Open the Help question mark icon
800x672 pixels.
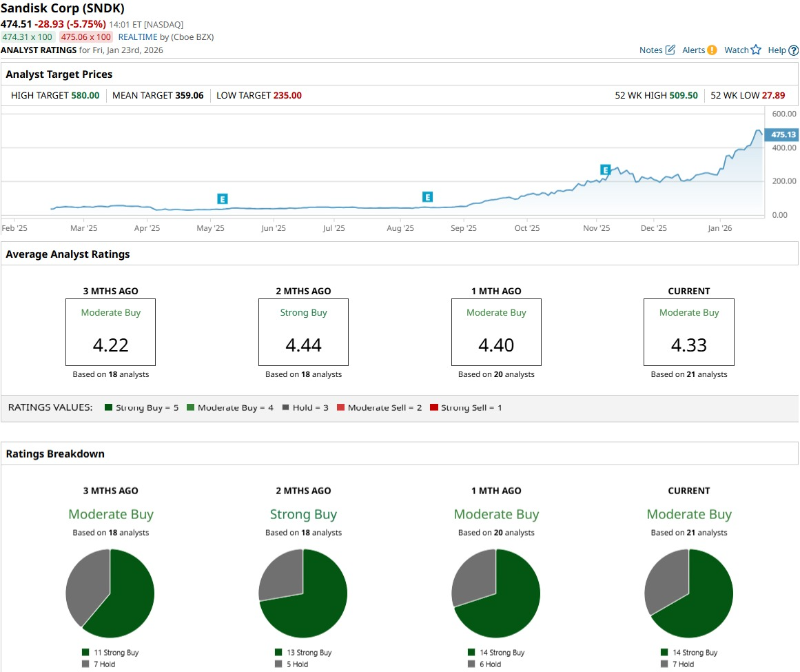click(793, 50)
